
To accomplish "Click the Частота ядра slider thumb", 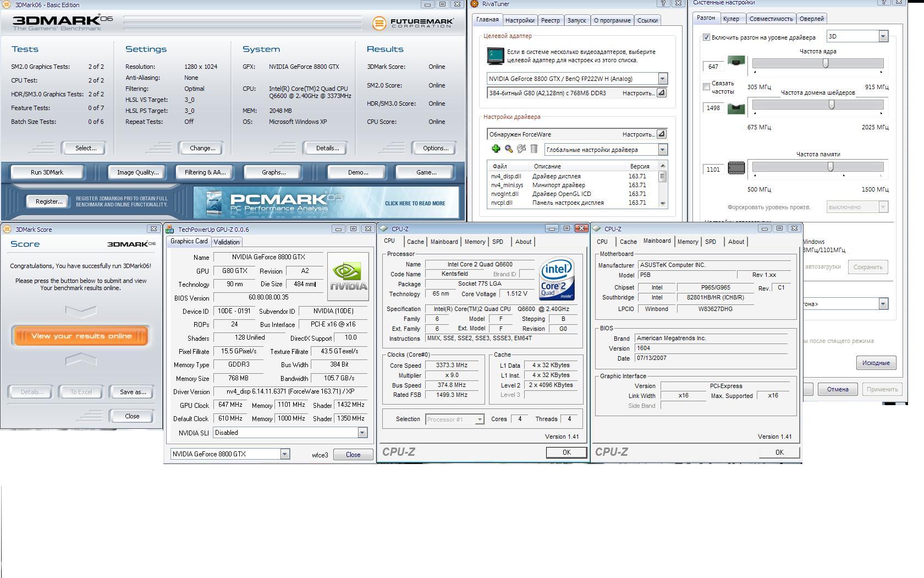I will [x=826, y=63].
